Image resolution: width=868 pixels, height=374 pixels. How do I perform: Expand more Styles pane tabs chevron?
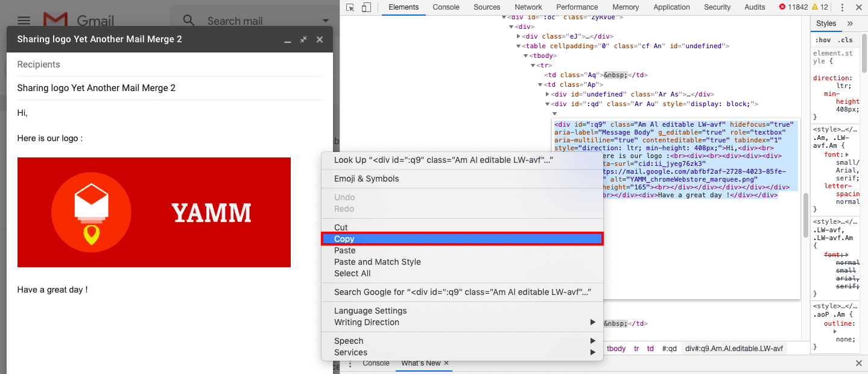(x=850, y=24)
